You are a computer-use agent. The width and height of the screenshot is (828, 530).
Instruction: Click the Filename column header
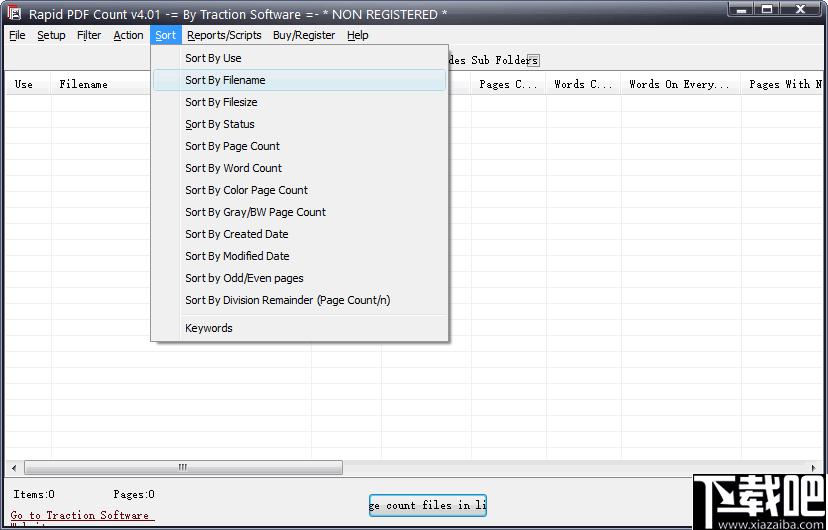(100, 84)
